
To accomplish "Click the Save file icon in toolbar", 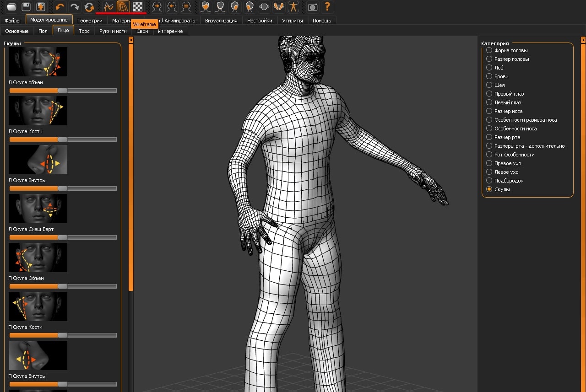I will (x=27, y=7).
